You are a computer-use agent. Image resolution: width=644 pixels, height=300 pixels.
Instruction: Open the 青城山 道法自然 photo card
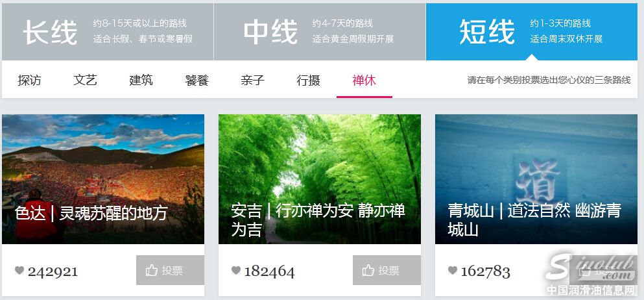[x=536, y=179]
